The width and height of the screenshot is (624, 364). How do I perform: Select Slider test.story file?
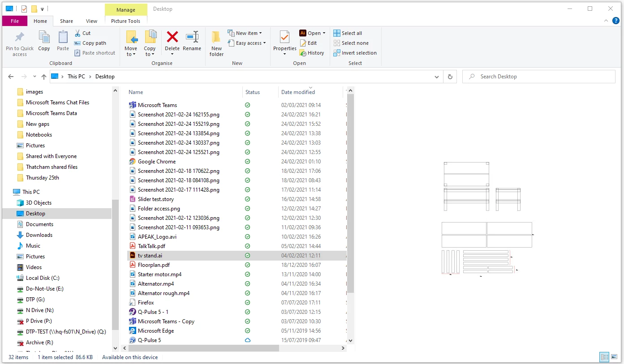156,199
